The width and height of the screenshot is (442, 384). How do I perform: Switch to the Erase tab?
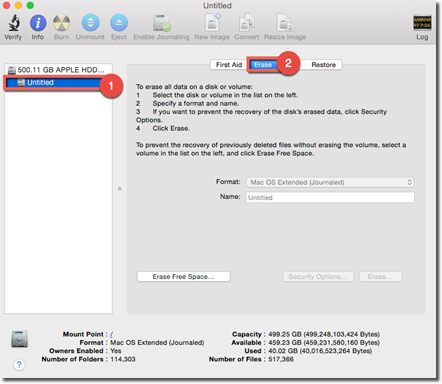263,65
